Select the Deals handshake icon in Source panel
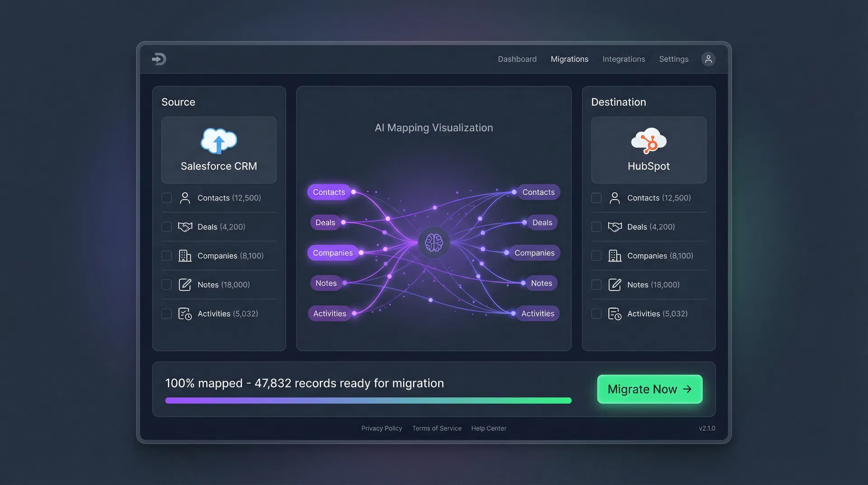Image resolution: width=868 pixels, height=485 pixels. (x=185, y=227)
